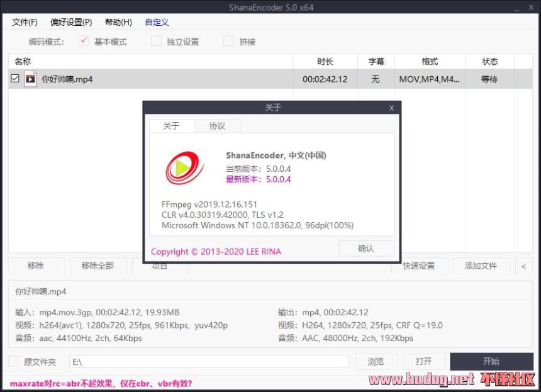The width and height of the screenshot is (541, 392).
Task: Click the 字幕 column header
Action: click(376, 62)
